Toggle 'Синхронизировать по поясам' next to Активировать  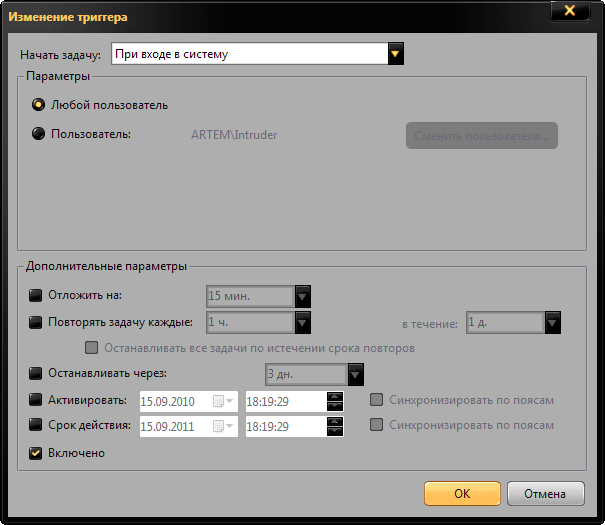(x=376, y=400)
